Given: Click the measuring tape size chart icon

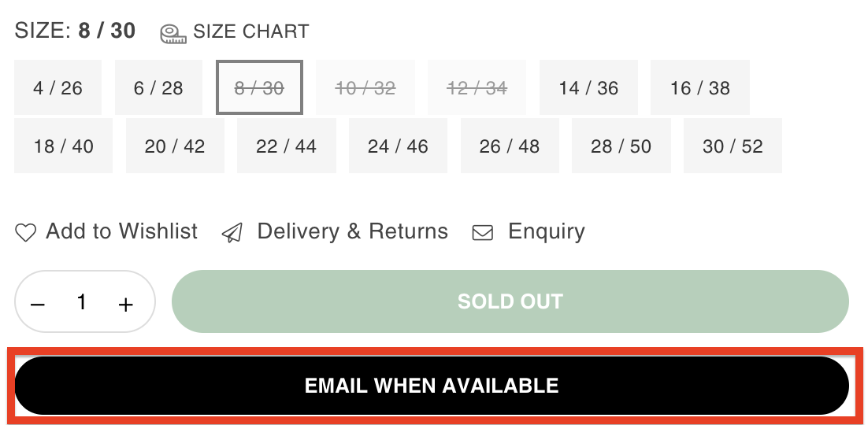Looking at the screenshot, I should (x=173, y=34).
